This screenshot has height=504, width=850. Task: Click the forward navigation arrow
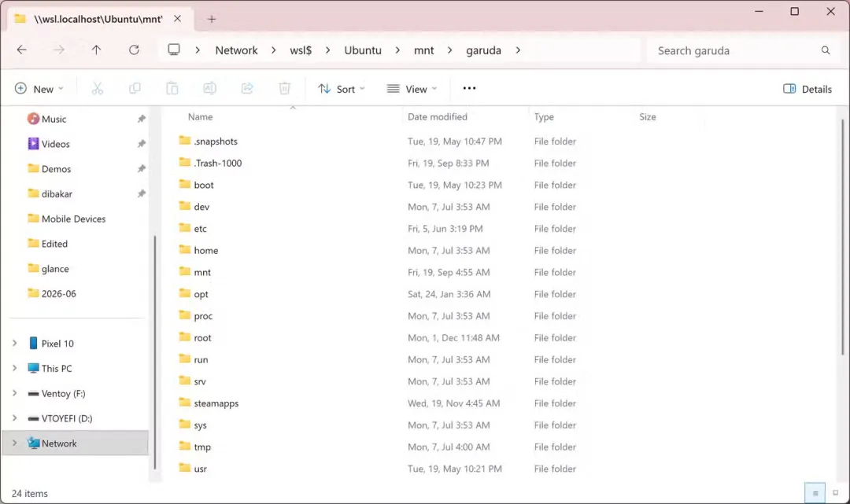(59, 50)
